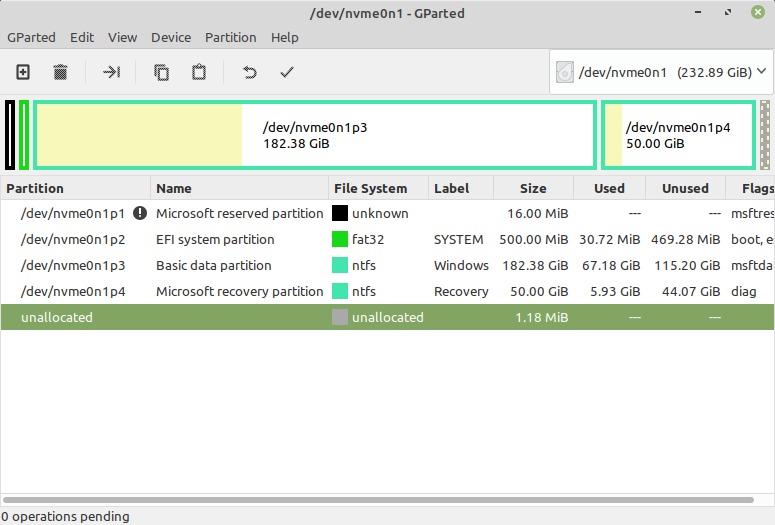Click the Delete partition trash icon
The height and width of the screenshot is (525, 775).
[x=60, y=72]
